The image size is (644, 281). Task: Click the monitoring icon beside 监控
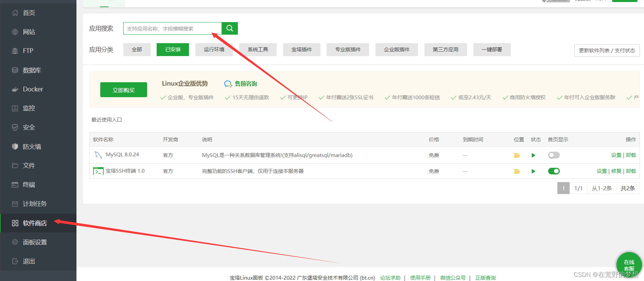tap(15, 108)
